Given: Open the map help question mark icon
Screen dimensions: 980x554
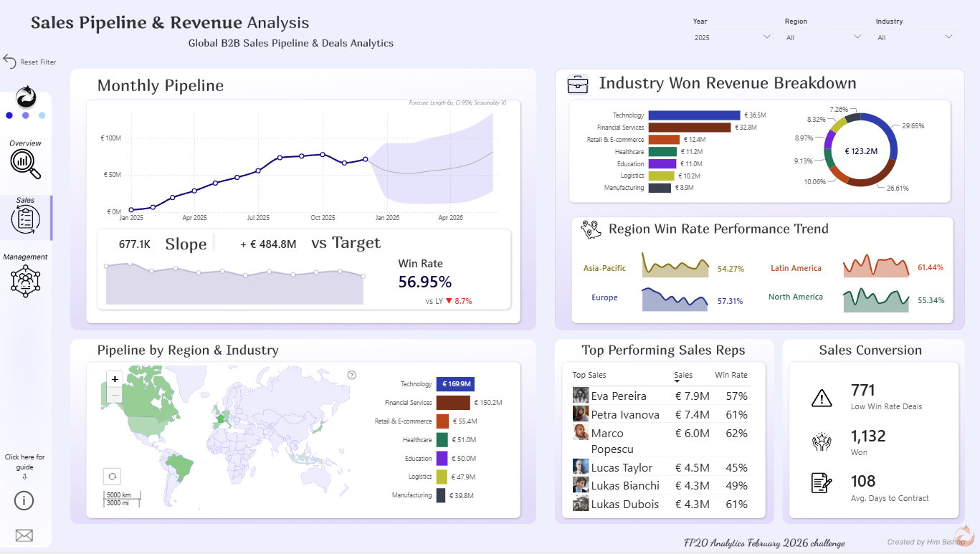Looking at the screenshot, I should (x=352, y=375).
